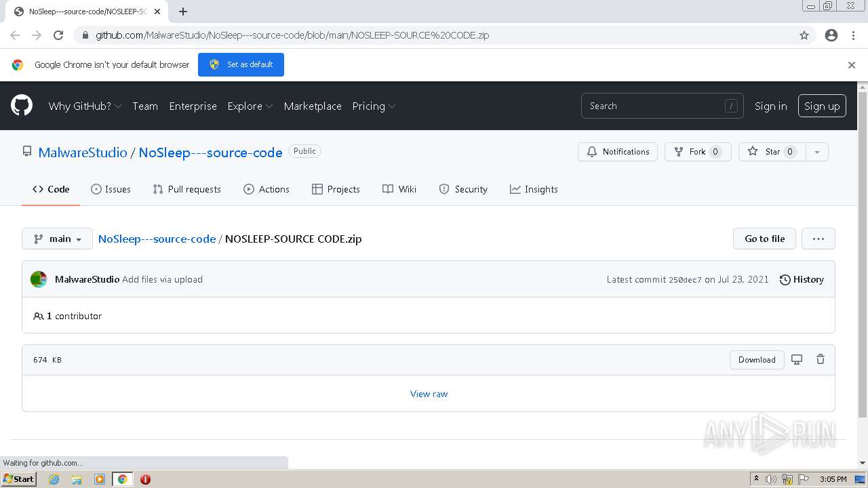Image resolution: width=868 pixels, height=488 pixels.
Task: Click the red stop-sign taskbar icon
Action: click(145, 479)
